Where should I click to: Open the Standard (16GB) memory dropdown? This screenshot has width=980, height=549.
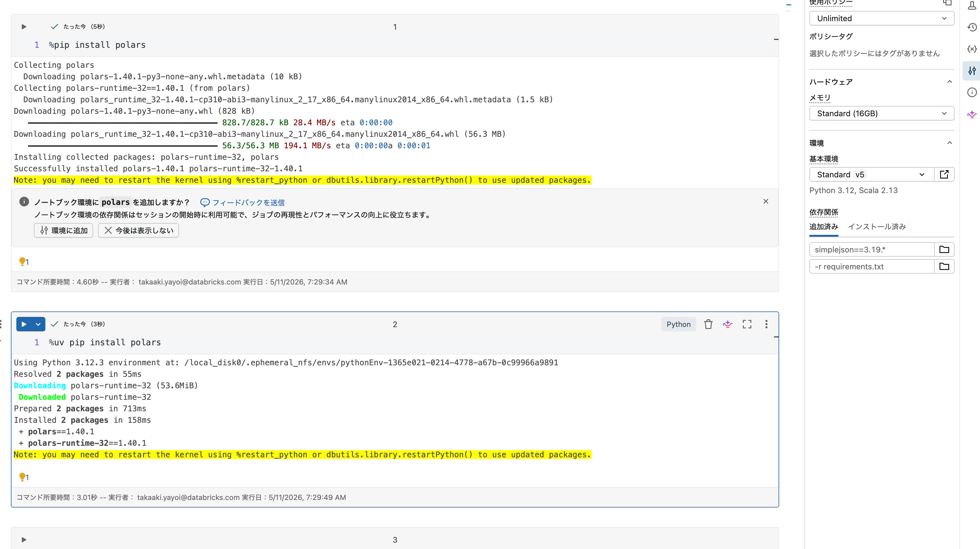881,113
